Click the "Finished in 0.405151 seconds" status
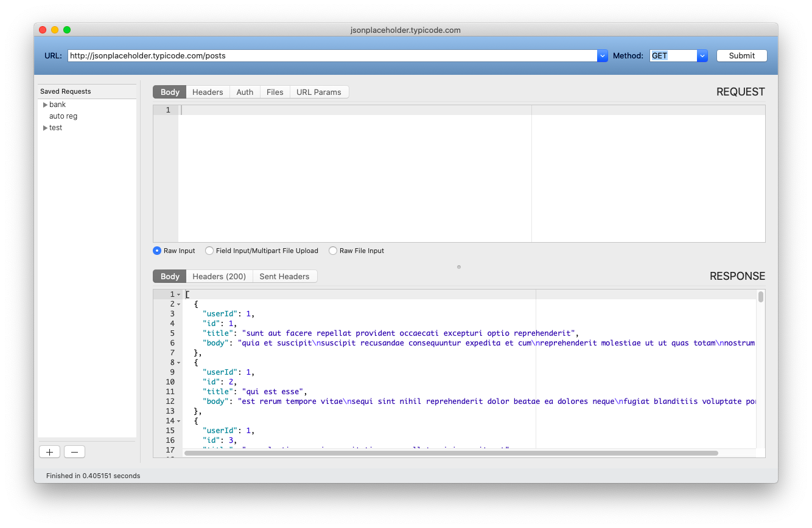Viewport: 812px width, 528px height. click(93, 476)
